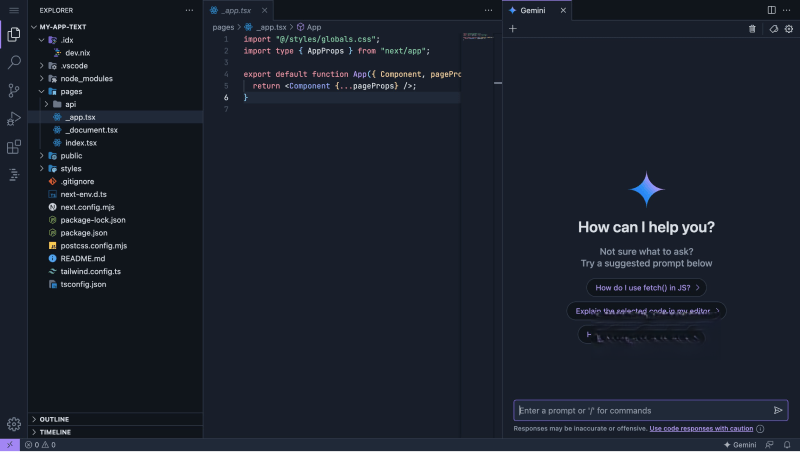This screenshot has width=800, height=452.
Task: Expand the node_modules folder
Action: click(86, 78)
